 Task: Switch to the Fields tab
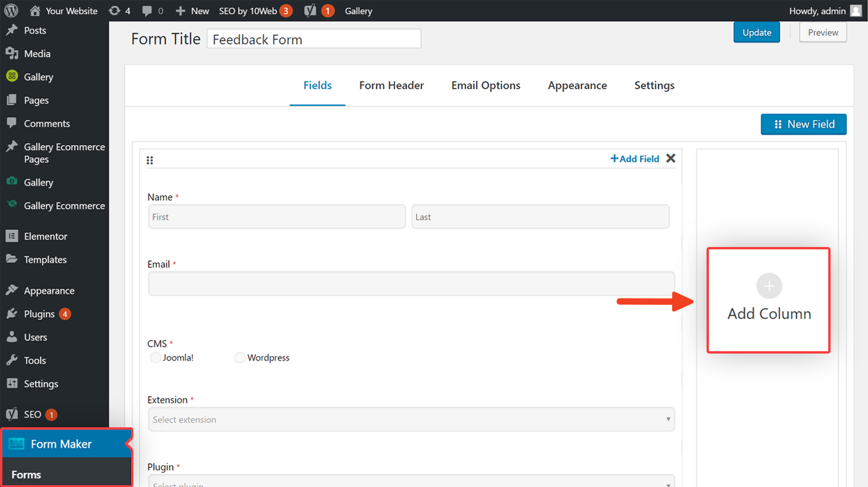318,85
